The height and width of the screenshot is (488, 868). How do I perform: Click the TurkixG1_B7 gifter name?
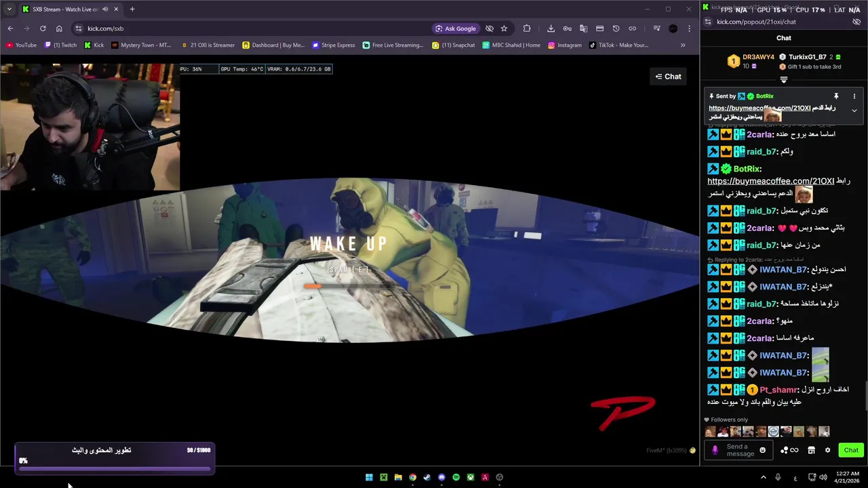click(807, 57)
